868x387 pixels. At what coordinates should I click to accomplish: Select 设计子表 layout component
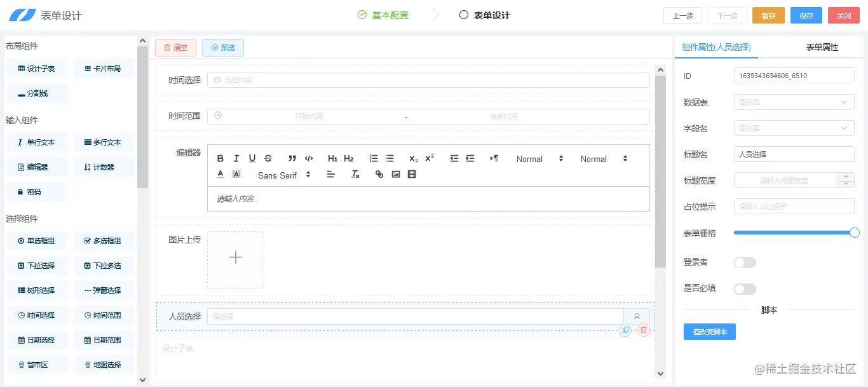point(37,69)
